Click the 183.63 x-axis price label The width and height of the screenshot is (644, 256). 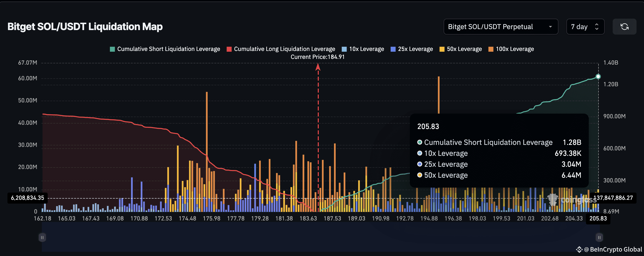tap(308, 218)
